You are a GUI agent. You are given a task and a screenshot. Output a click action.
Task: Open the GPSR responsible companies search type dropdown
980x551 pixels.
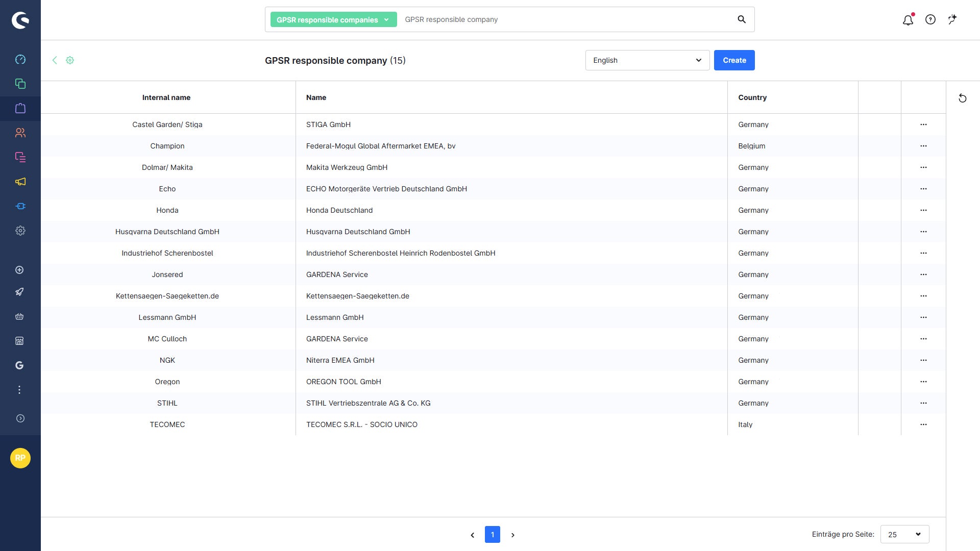coord(333,19)
